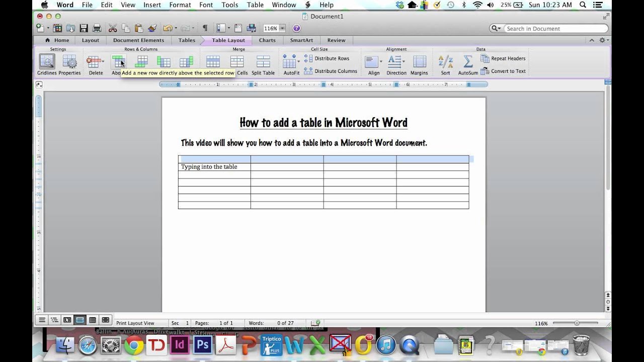Insert a column to the left
This screenshot has height=362, width=644.
pos(164,62)
